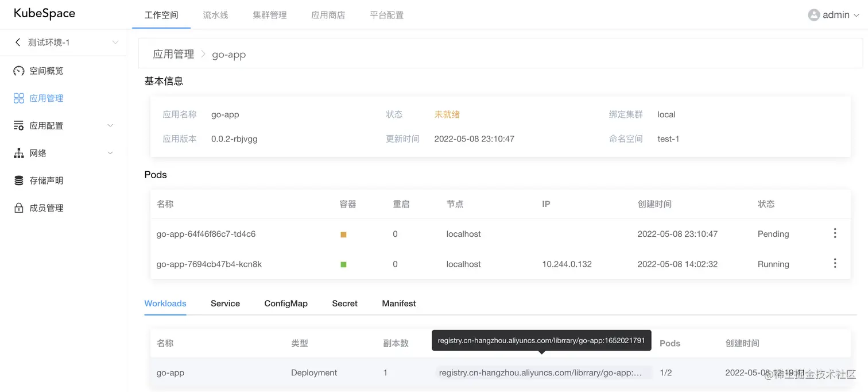Open actions menu for pod go-app-7694cb47b4-kcn8k
Screen dimensions: 868x392
coord(835,263)
